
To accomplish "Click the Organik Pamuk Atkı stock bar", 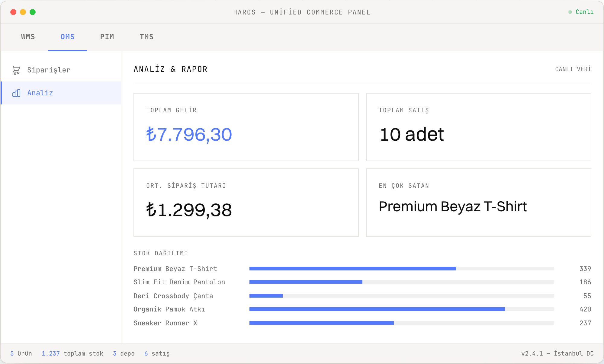I will click(x=402, y=309).
